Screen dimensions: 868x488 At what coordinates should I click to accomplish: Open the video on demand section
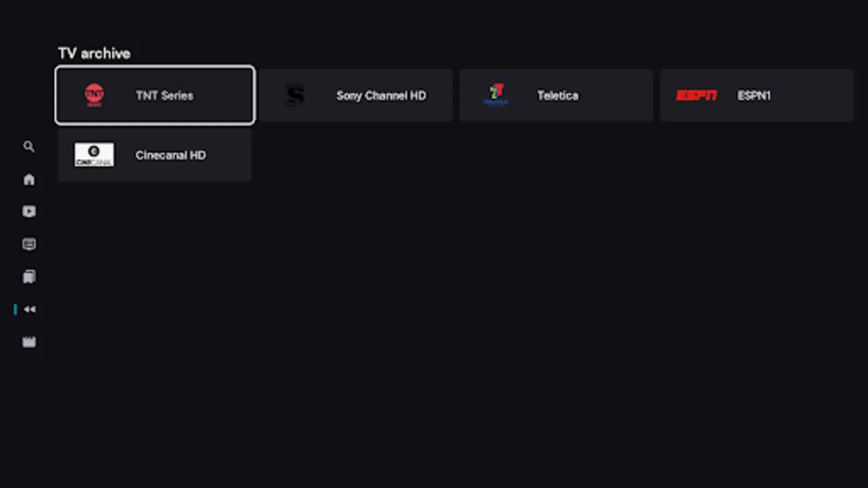pyautogui.click(x=29, y=211)
